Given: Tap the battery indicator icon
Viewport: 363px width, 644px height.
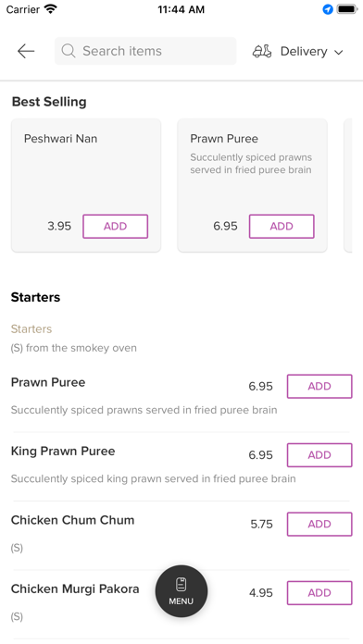Looking at the screenshot, I should pyautogui.click(x=347, y=9).
